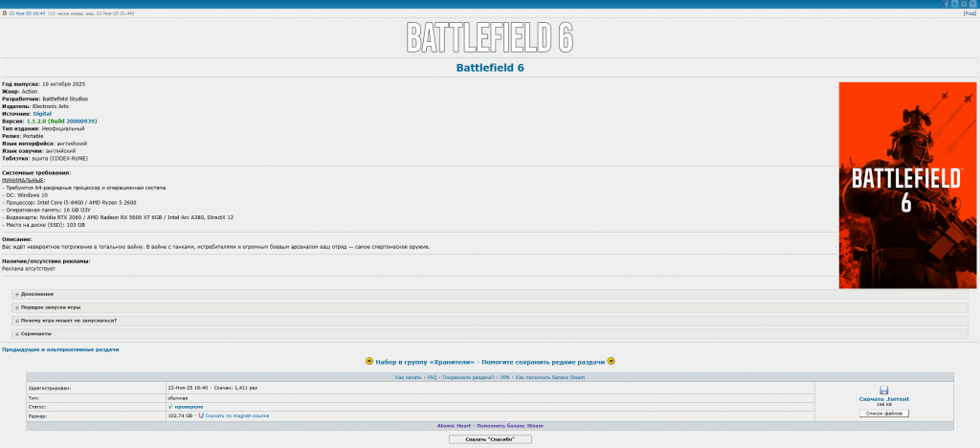Click the обычная type value

[x=177, y=397]
